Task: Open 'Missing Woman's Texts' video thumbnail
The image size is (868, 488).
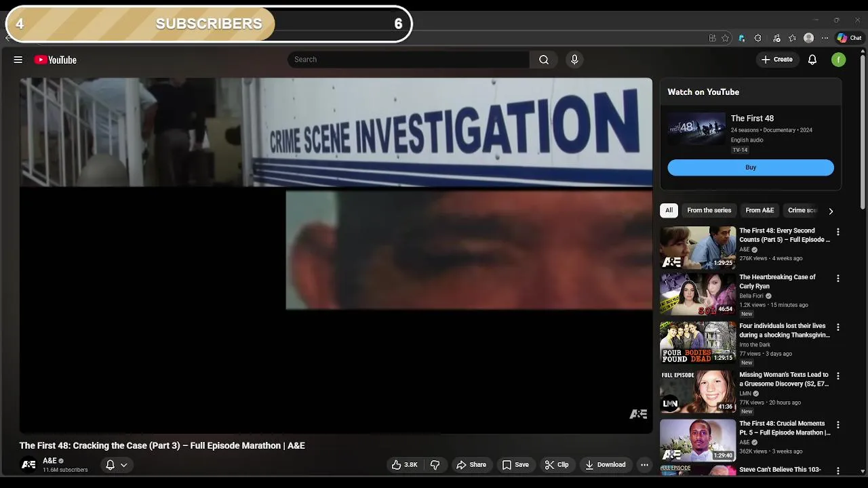Action: click(698, 391)
